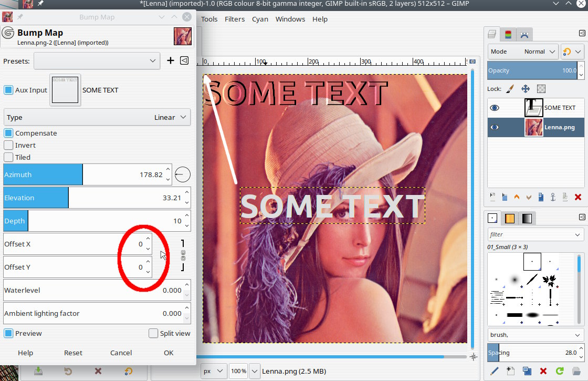Disable the Compensate checkbox
This screenshot has width=588, height=381.
(x=8, y=133)
